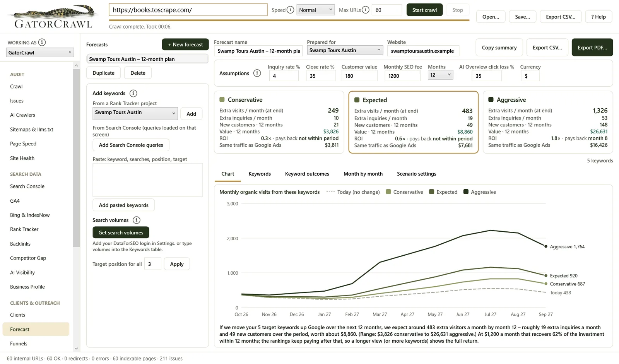Viewport: 619px width, 364px height.
Task: Click the Max URLs info icon
Action: (365, 10)
